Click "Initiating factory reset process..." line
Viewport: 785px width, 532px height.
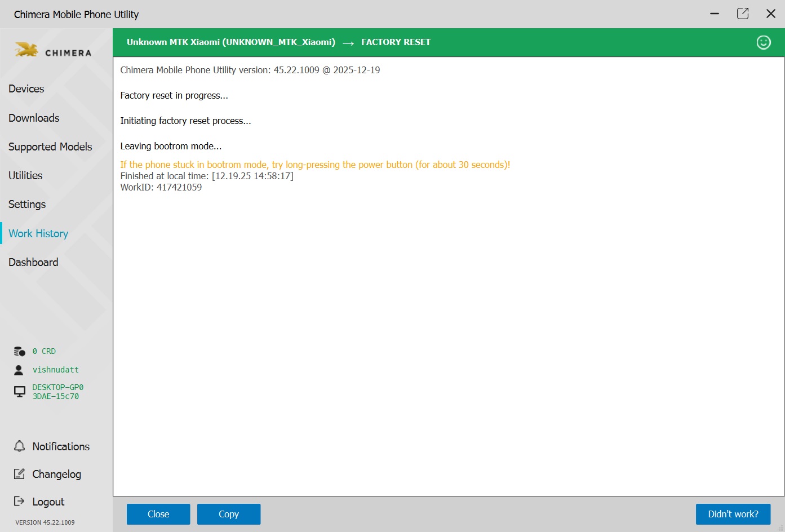point(185,121)
